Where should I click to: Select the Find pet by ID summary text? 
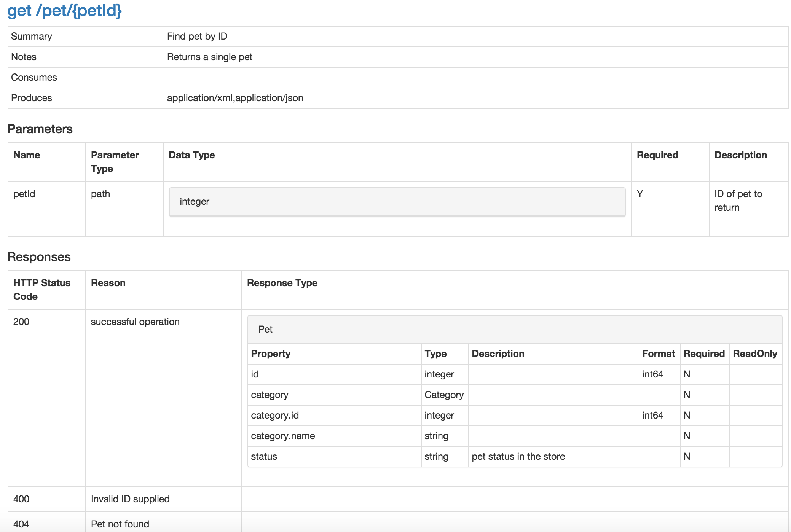[197, 37]
